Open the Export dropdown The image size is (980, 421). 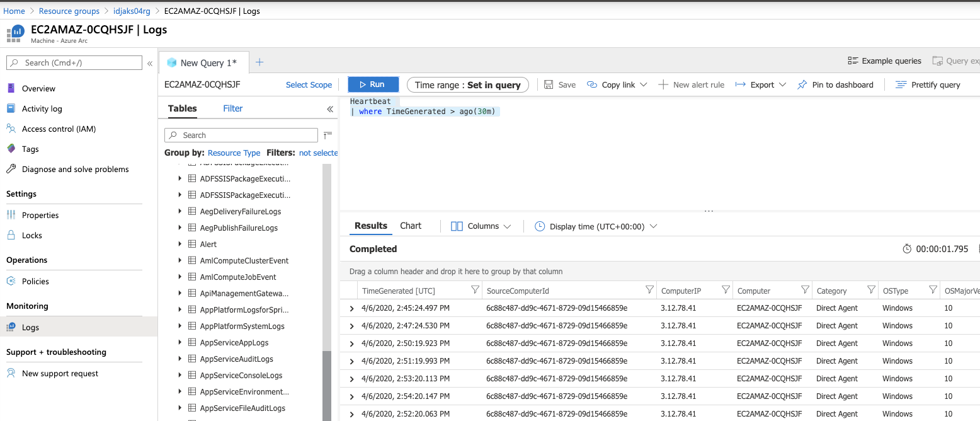(x=761, y=84)
